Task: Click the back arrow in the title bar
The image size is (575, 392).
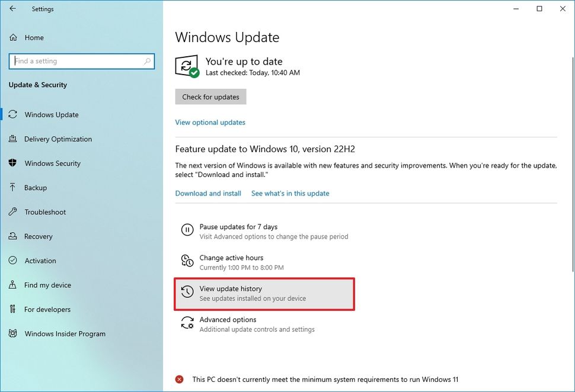Action: (x=12, y=9)
